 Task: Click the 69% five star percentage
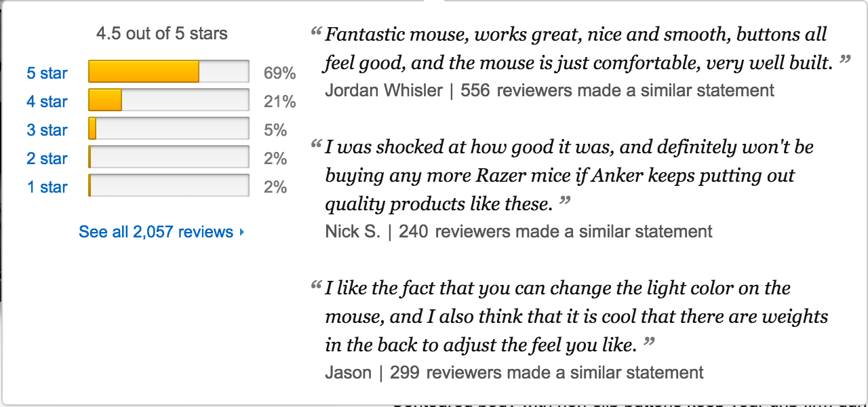(x=280, y=73)
